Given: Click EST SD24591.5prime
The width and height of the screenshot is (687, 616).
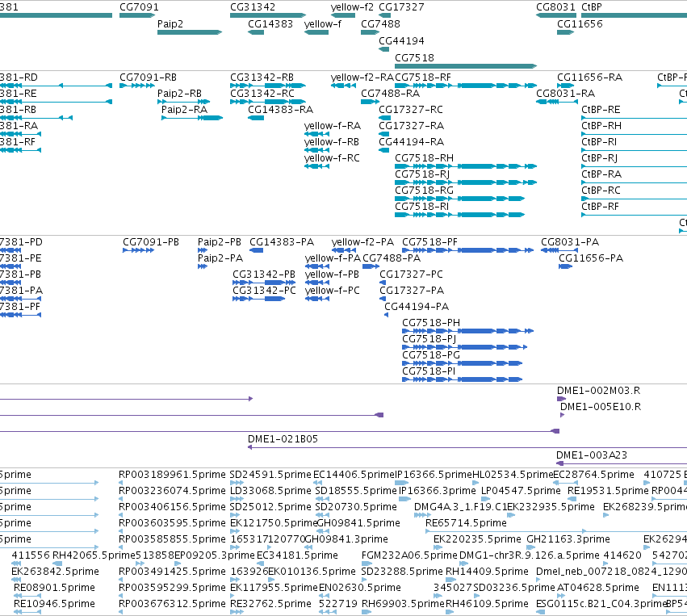Looking at the screenshot, I should 237,482.
